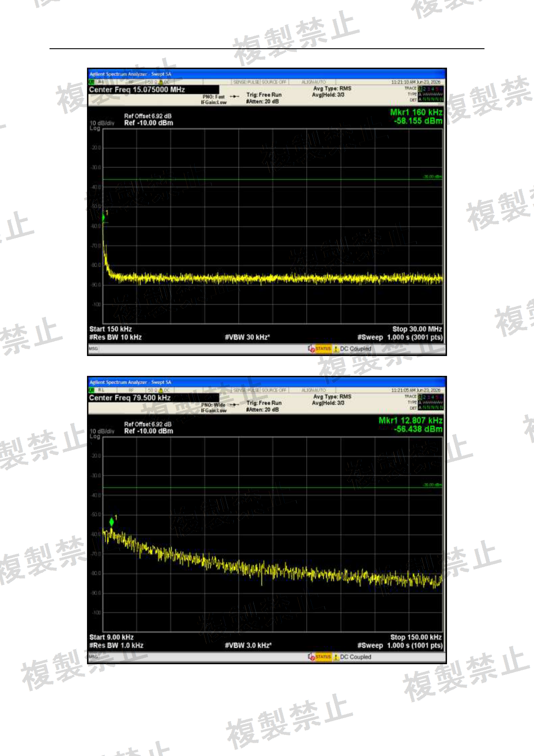Click the Stop 150.00 kHz label
The image size is (534, 756).
point(416,637)
